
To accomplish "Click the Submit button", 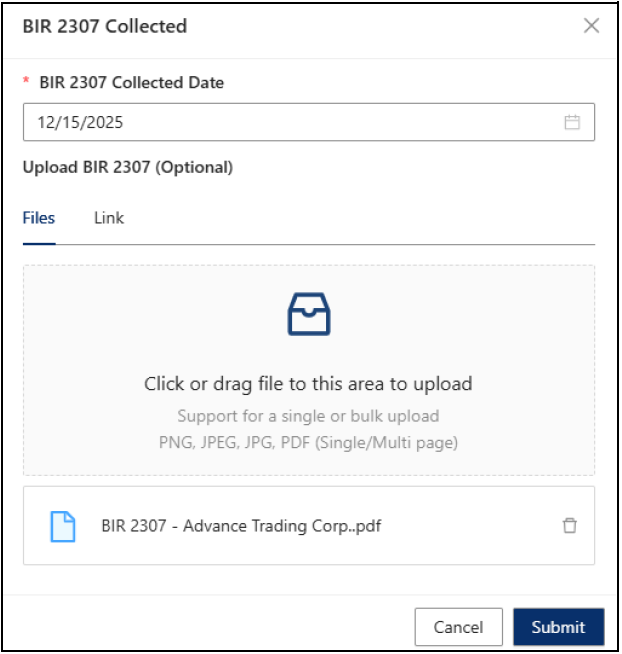I will click(x=559, y=627).
